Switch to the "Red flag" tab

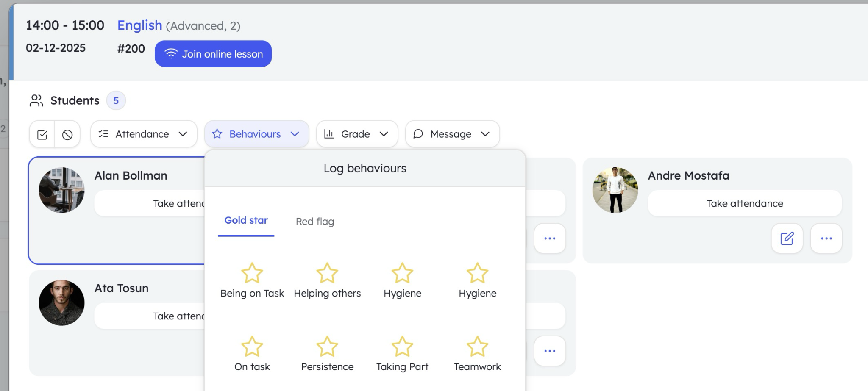click(x=315, y=221)
